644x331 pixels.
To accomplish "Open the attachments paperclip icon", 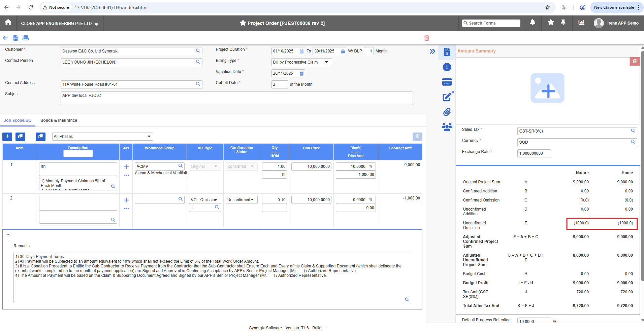I will tap(447, 112).
